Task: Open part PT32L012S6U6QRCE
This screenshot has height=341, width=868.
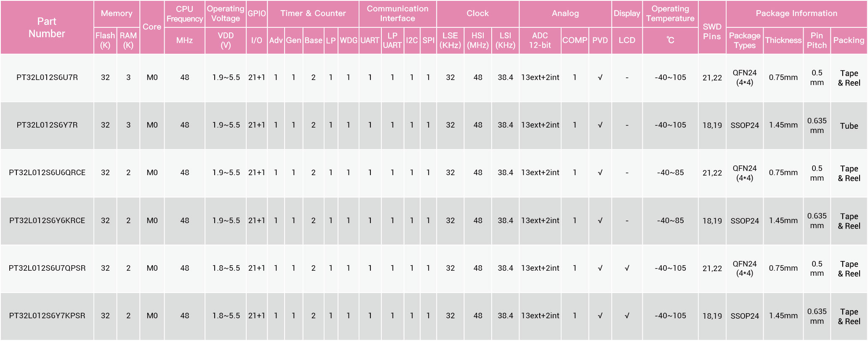Action: click(47, 173)
